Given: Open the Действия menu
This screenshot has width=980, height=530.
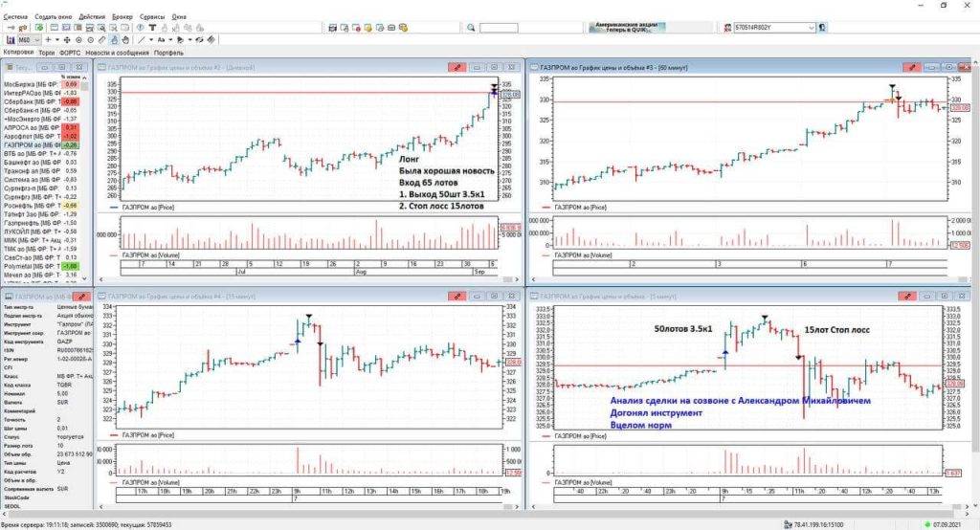Looking at the screenshot, I should pos(92,16).
